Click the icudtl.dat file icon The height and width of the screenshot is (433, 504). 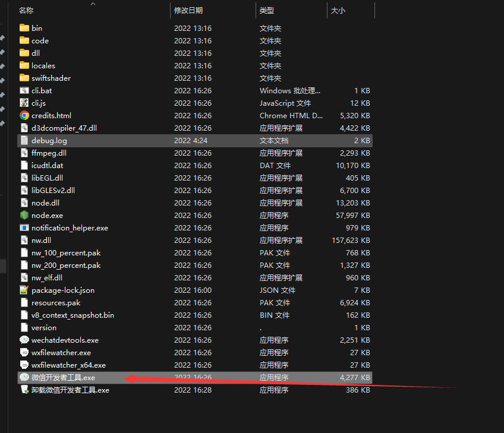click(x=24, y=166)
